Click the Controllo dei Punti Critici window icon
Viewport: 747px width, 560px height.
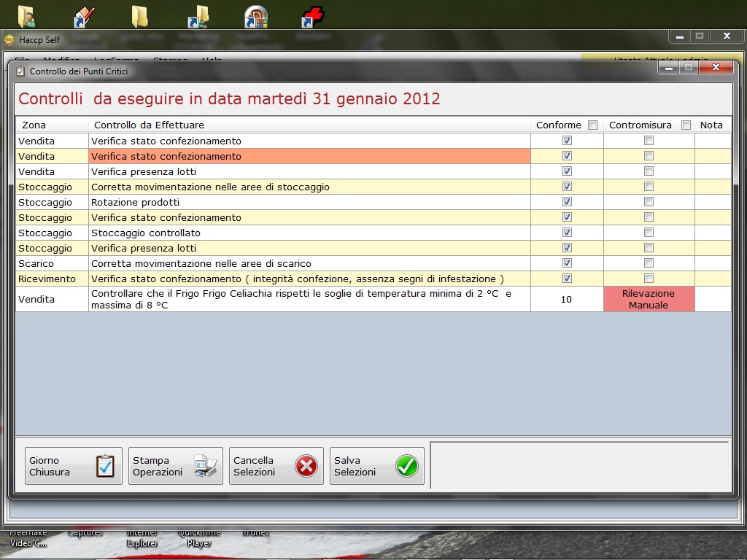click(20, 71)
